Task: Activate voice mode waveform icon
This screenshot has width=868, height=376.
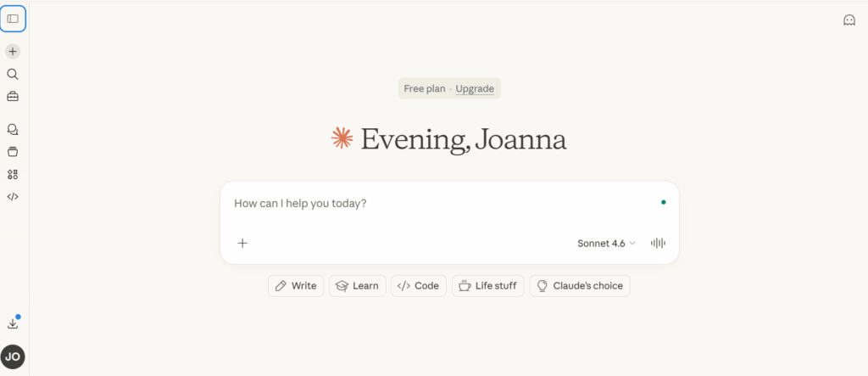Action: click(658, 244)
